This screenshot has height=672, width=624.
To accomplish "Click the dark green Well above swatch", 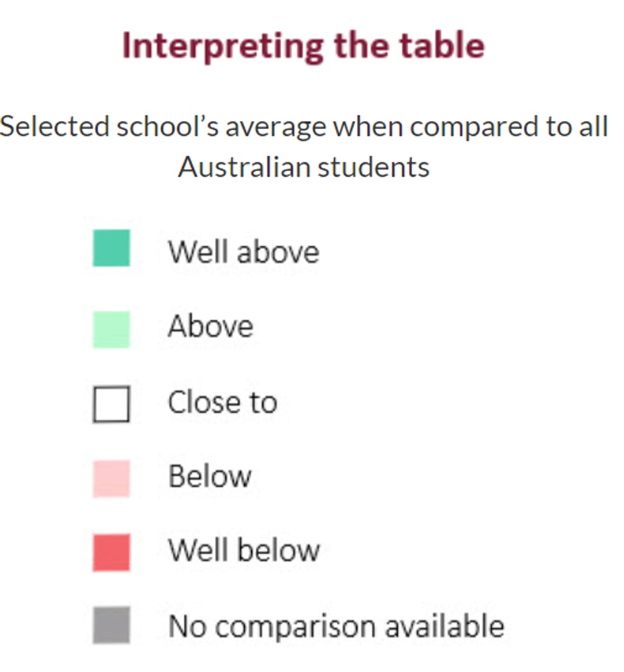I will pos(111,248).
